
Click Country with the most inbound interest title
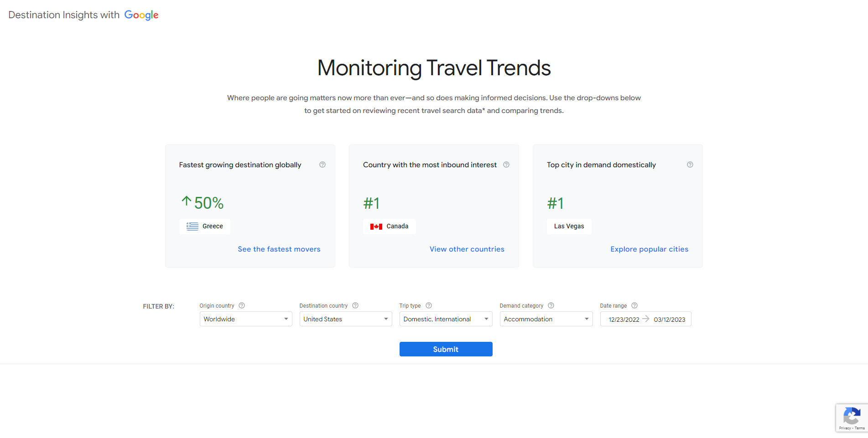click(430, 165)
